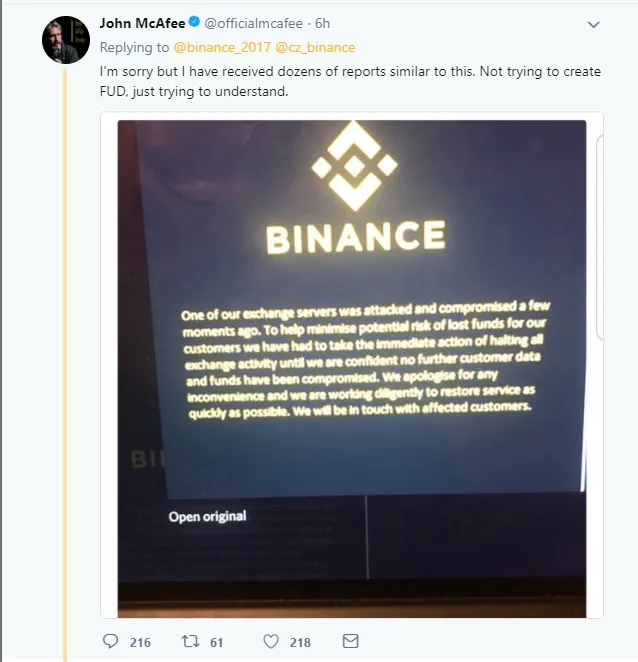The width and height of the screenshot is (638, 662).
Task: Click the 6h tweet timestamp
Action: click(323, 24)
